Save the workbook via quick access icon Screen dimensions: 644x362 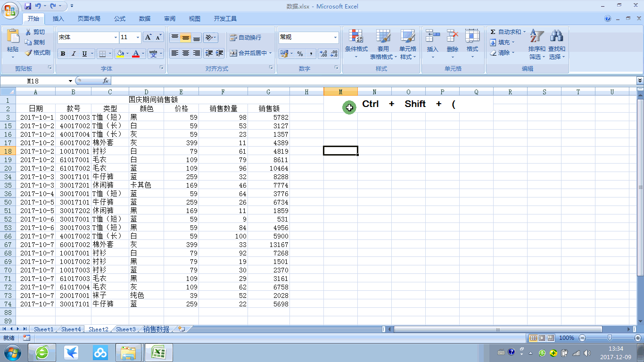point(28,6)
